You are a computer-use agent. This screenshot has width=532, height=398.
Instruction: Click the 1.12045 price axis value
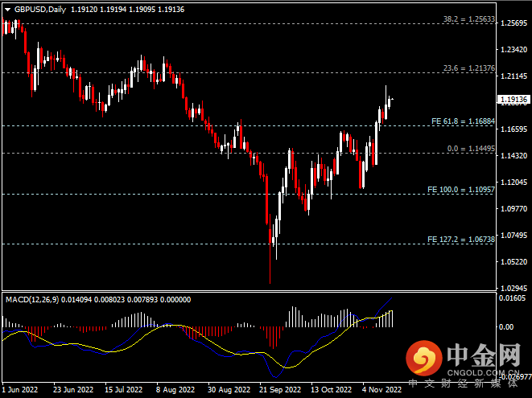click(x=514, y=182)
